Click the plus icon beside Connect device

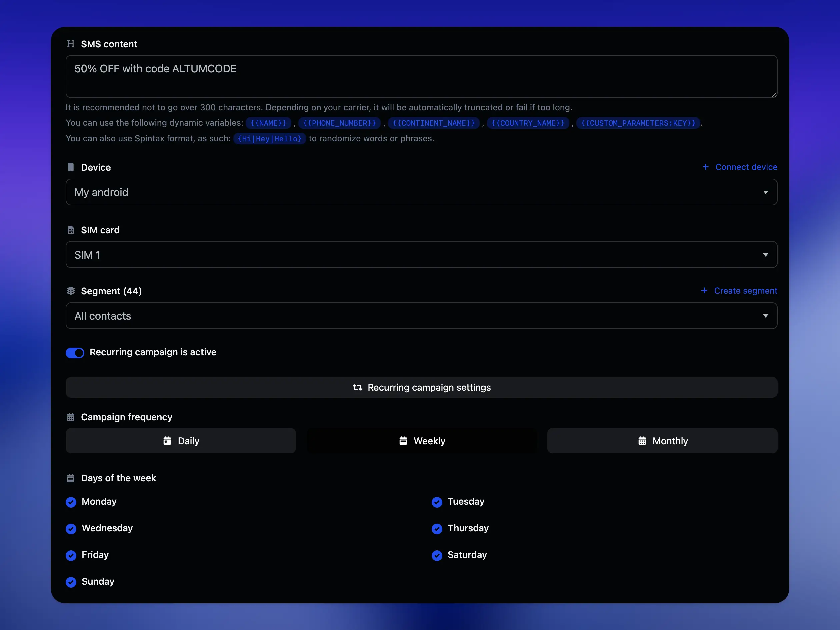pyautogui.click(x=706, y=167)
